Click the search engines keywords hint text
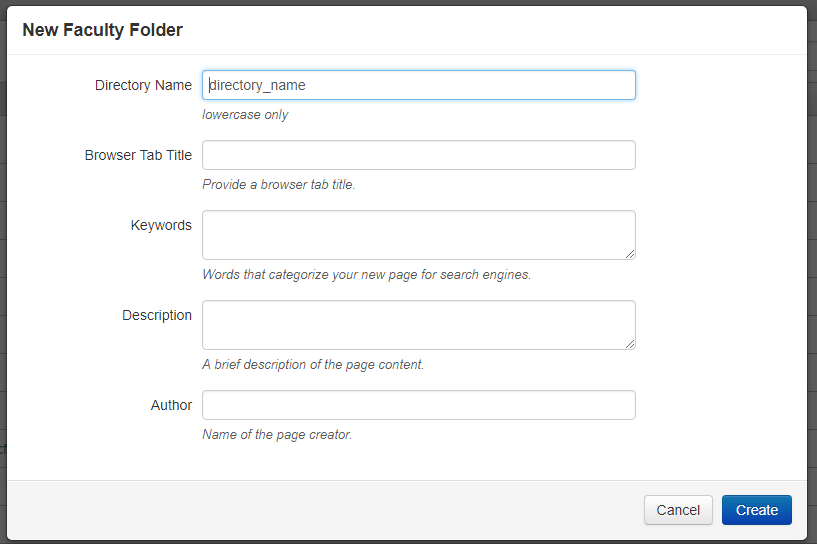The height and width of the screenshot is (544, 817). (366, 274)
